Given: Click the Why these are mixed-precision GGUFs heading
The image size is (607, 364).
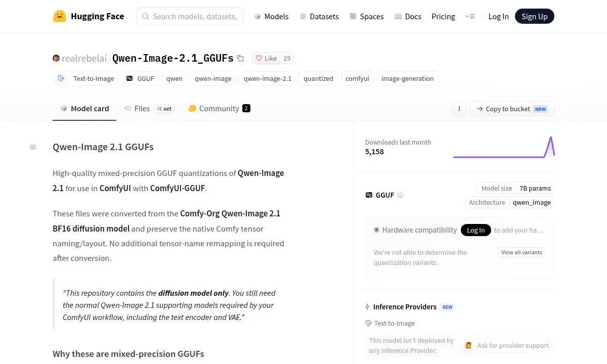Looking at the screenshot, I should (128, 354).
